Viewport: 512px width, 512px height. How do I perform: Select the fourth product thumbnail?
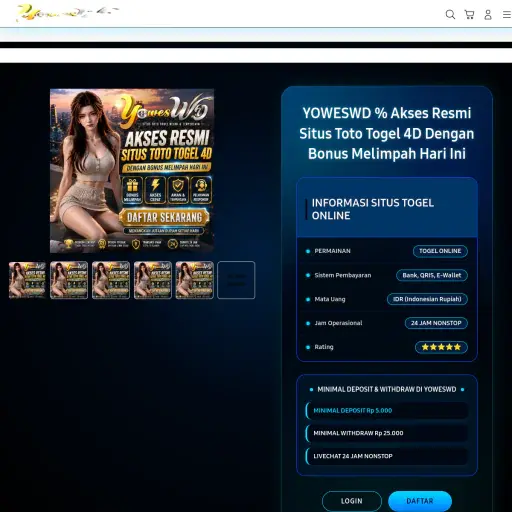pyautogui.click(x=153, y=280)
